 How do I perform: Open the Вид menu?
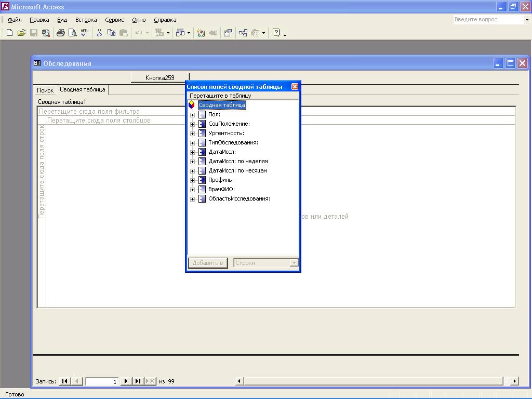coord(62,20)
